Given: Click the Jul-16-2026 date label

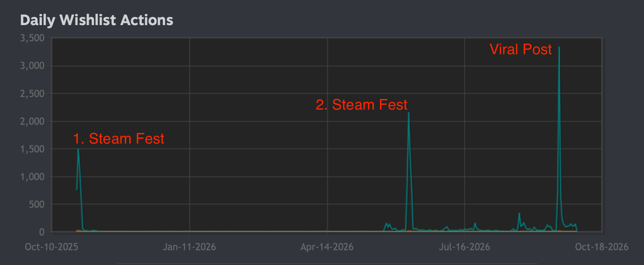Looking at the screenshot, I should 465,247.
